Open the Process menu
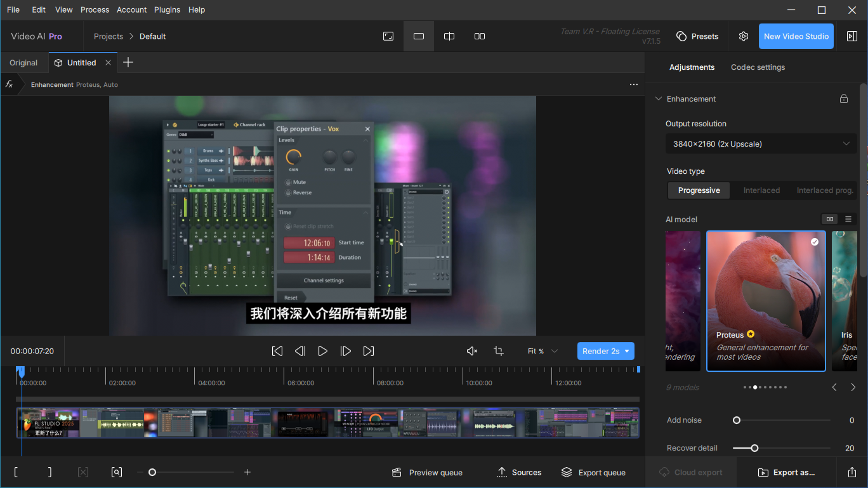 (x=95, y=10)
